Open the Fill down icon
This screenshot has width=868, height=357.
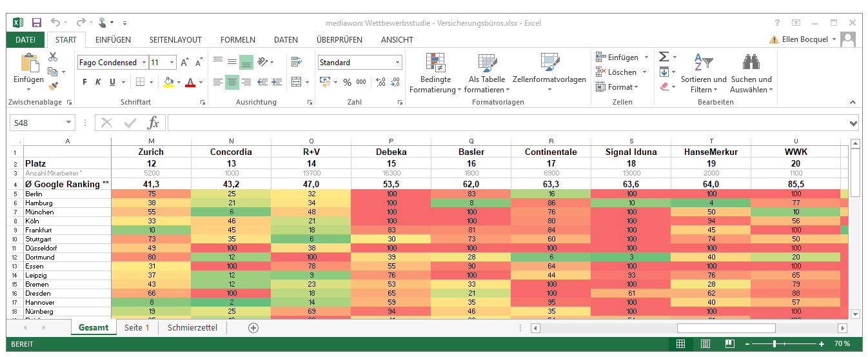coord(664,72)
